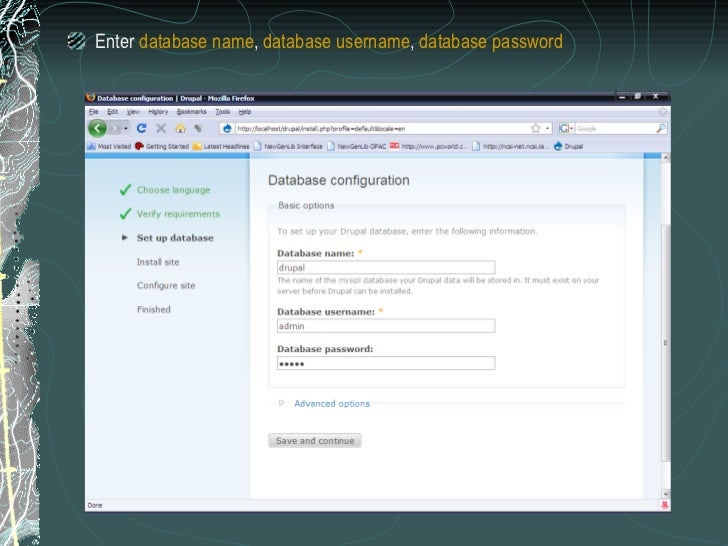Image resolution: width=728 pixels, height=546 pixels.
Task: Click the Forward navigation arrow
Action: [x=115, y=129]
